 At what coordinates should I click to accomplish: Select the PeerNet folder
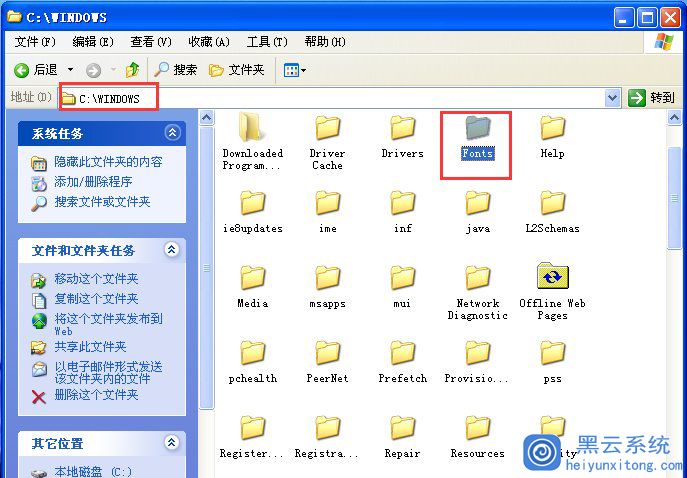(327, 362)
